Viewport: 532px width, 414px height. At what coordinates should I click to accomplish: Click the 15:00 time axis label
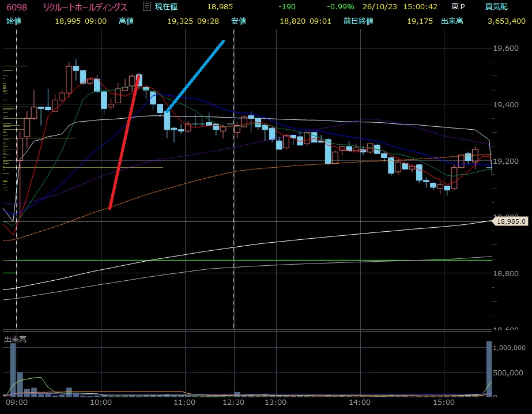pos(444,402)
